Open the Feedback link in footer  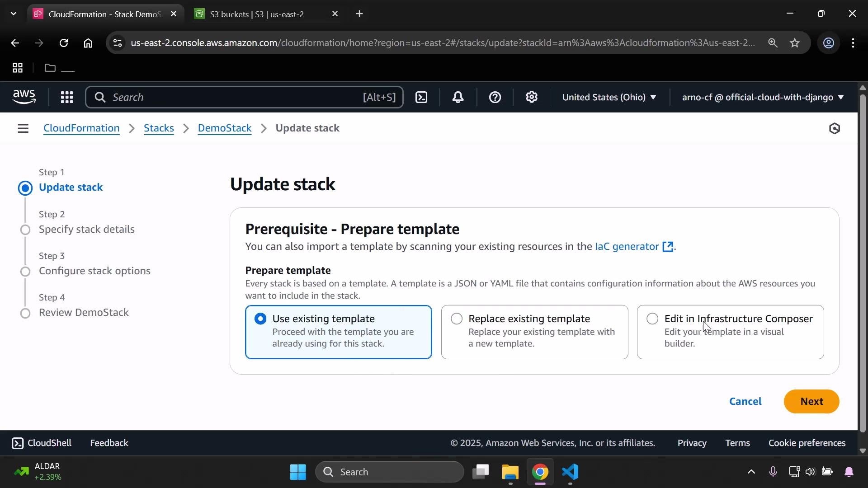(x=109, y=443)
